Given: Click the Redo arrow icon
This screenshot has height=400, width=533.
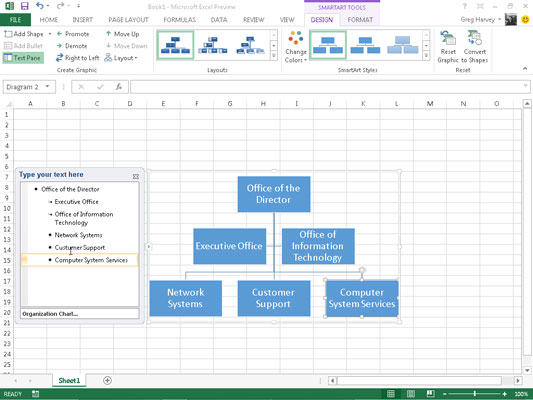Looking at the screenshot, I should tap(60, 6).
